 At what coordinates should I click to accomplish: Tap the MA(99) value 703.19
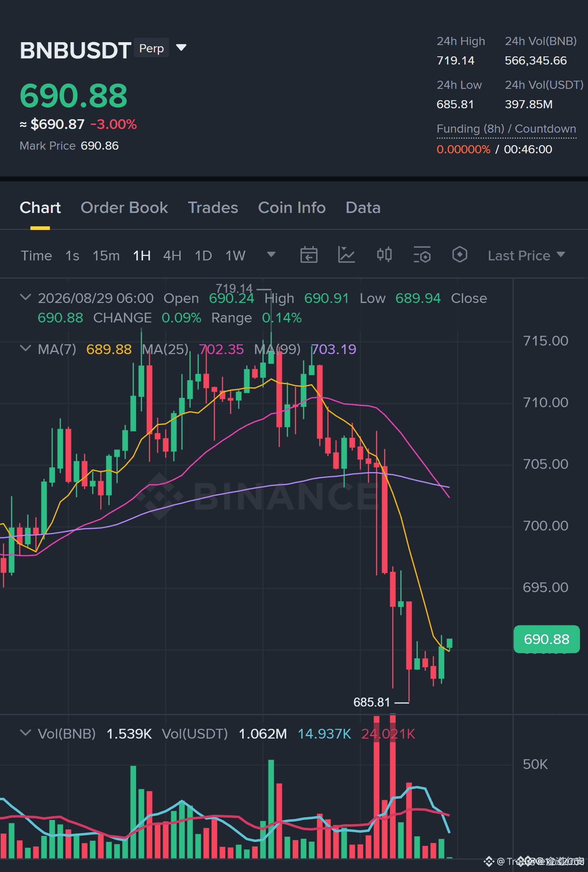point(333,349)
